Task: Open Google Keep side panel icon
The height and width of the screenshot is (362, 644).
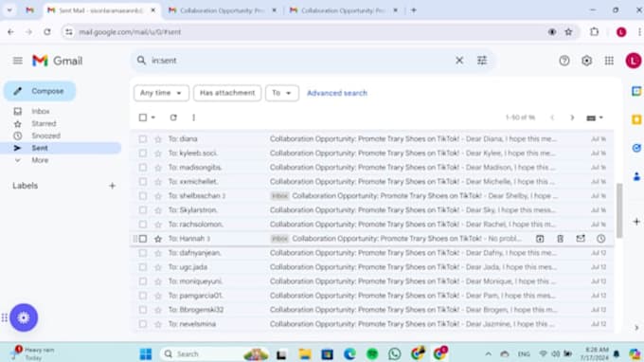Action: pos(636,119)
